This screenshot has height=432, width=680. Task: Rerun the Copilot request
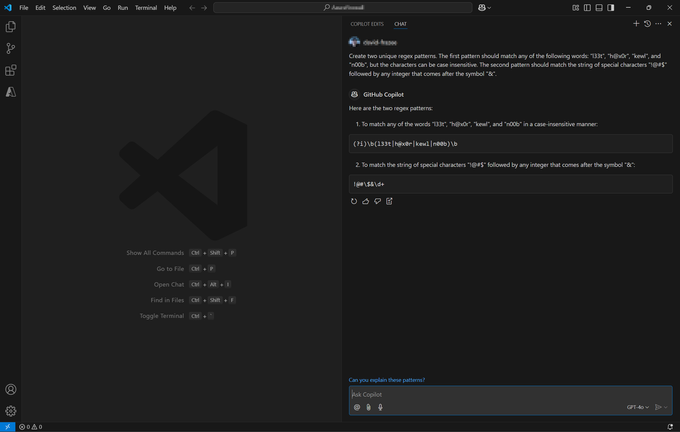pos(354,201)
